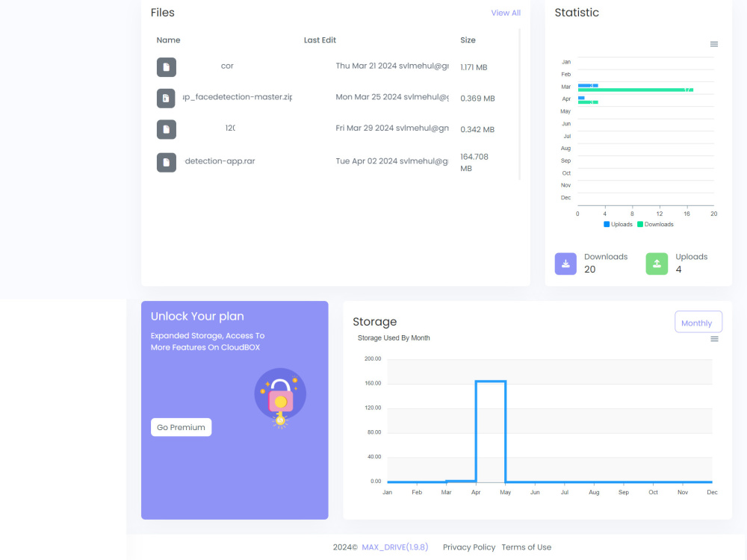The width and height of the screenshot is (747, 560).
Task: Open View All in the Files panel
Action: click(506, 12)
